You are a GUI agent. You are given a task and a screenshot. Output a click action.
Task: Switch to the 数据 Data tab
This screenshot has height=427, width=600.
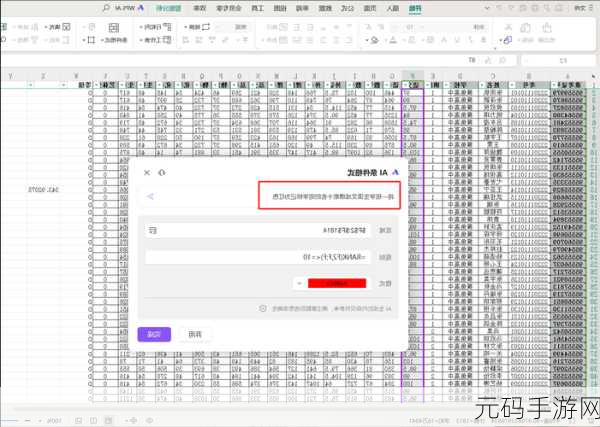(324, 8)
